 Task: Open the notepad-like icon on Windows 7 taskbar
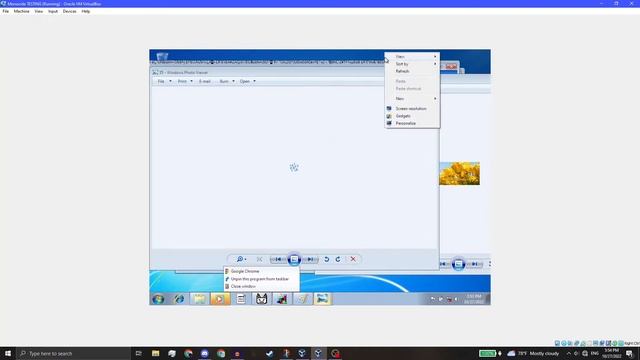[241, 299]
